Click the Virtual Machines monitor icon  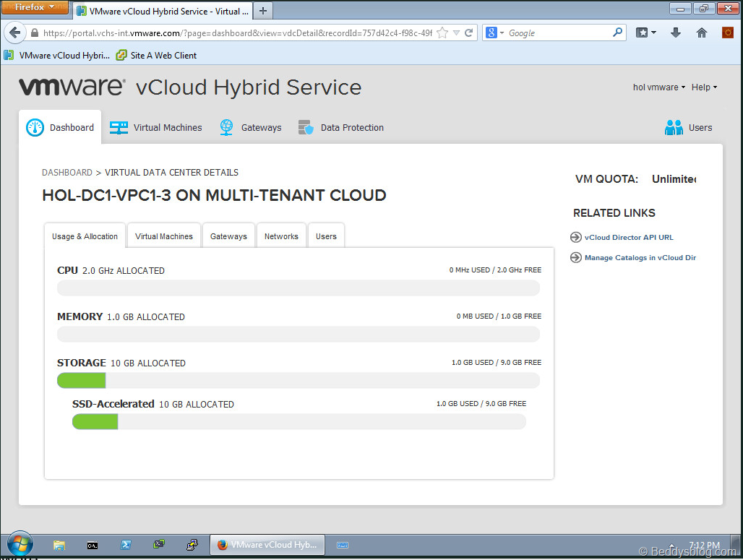click(119, 127)
